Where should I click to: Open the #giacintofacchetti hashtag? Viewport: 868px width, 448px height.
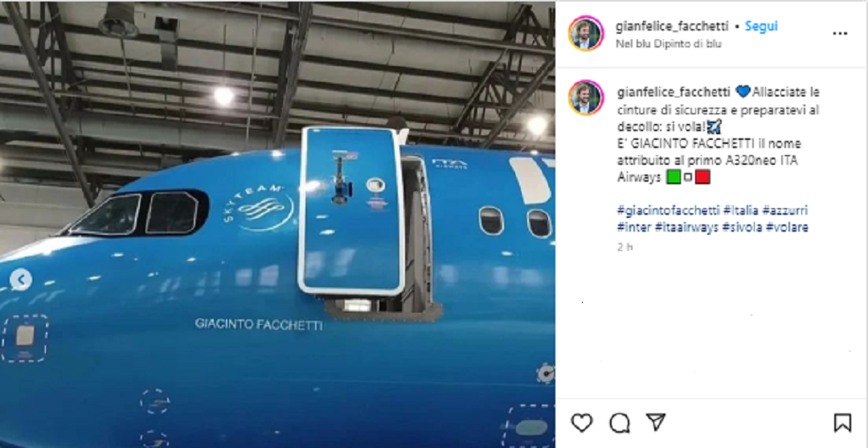tap(669, 211)
